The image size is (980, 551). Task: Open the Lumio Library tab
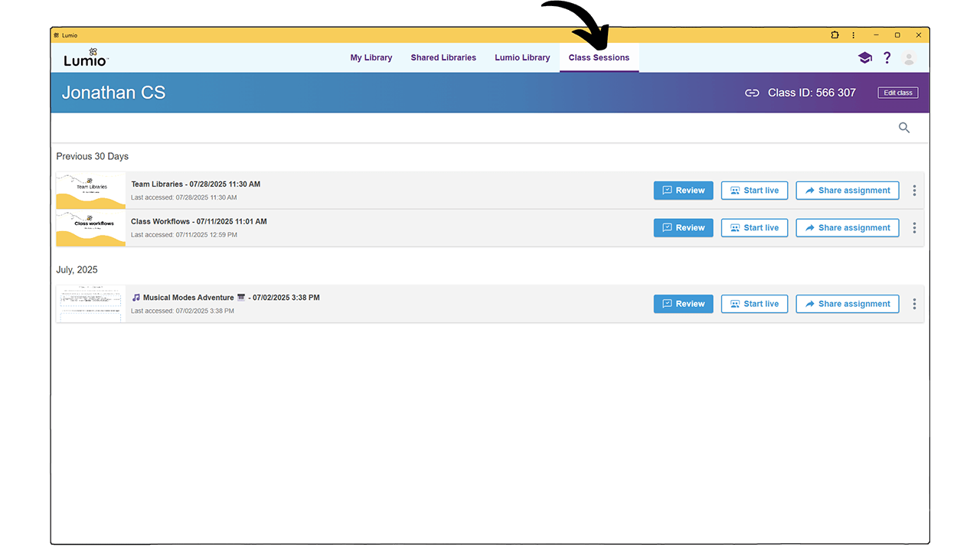pos(522,57)
